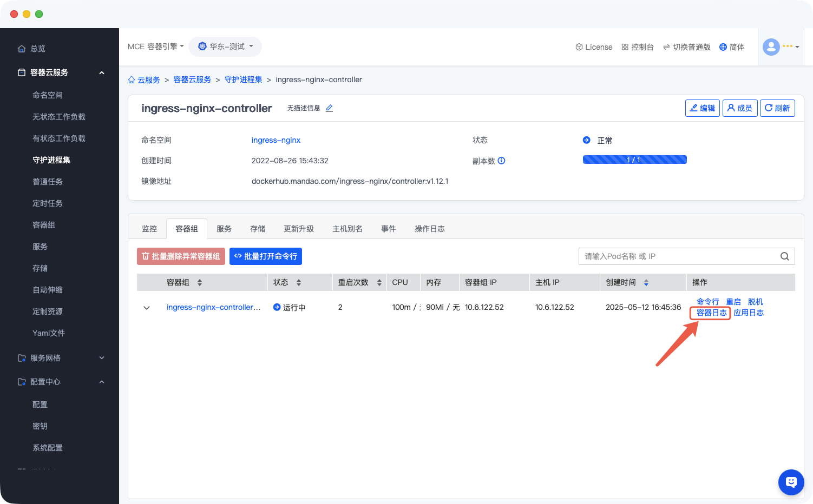Click the home icon 云服务 breadcrumb
Screen dimensions: 813x504
pos(132,80)
